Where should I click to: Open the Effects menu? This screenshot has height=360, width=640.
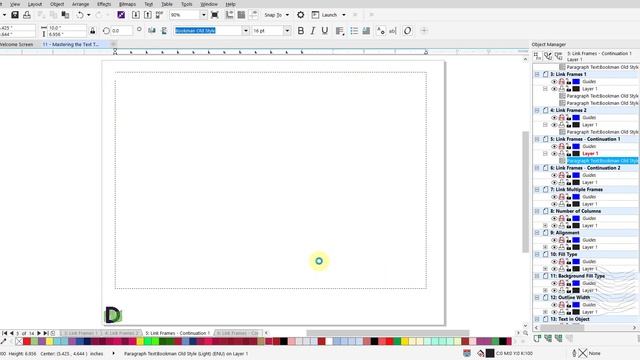(x=104, y=4)
